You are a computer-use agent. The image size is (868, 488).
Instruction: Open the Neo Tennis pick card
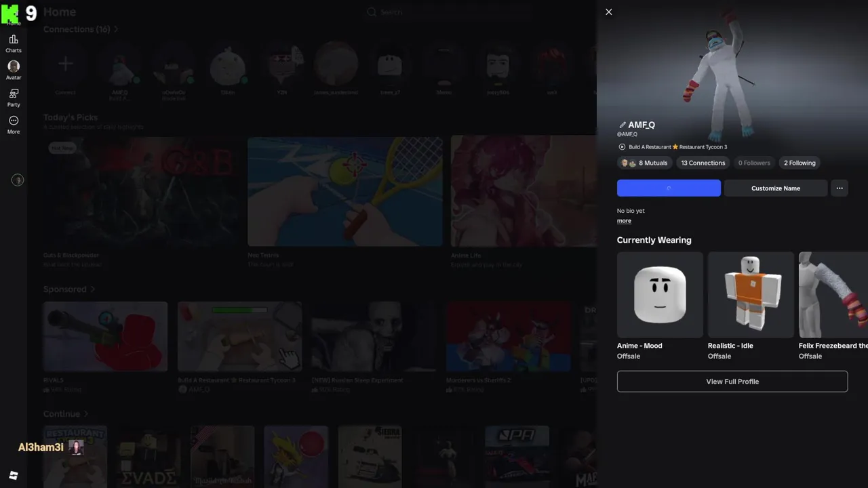(x=345, y=191)
